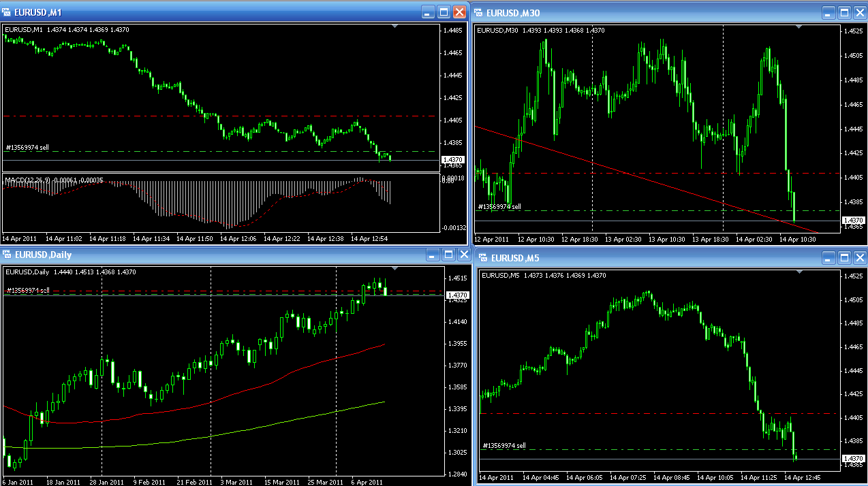Image resolution: width=868 pixels, height=486 pixels.
Task: Maximize the EURUSD,M1 chart window
Action: coord(444,12)
